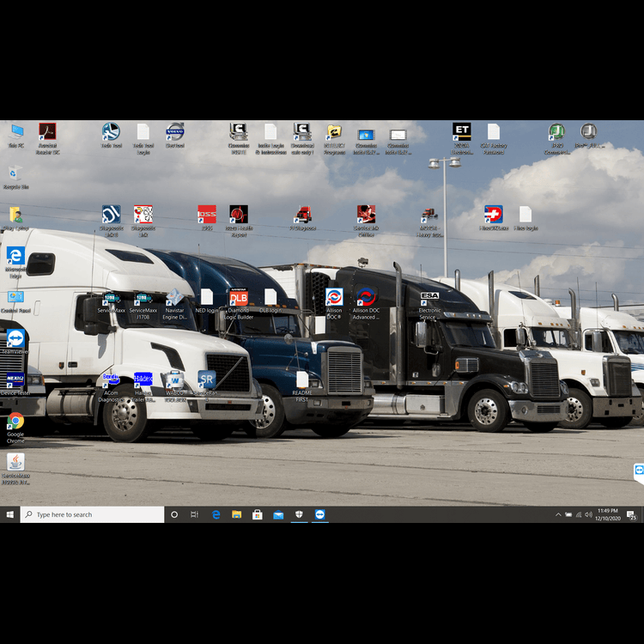
Task: Launch ServiceMaxx J1708 shortcut
Action: pyautogui.click(x=143, y=305)
